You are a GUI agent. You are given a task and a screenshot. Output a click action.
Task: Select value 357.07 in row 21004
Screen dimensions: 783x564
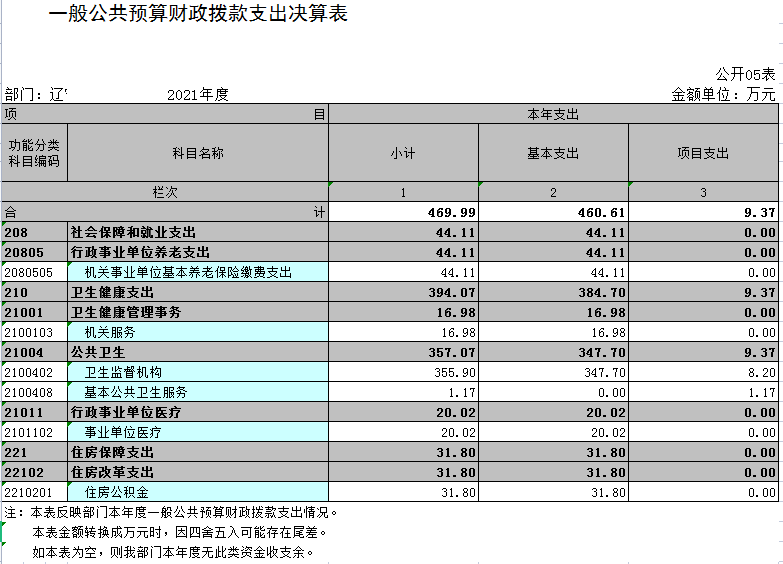[x=403, y=352]
